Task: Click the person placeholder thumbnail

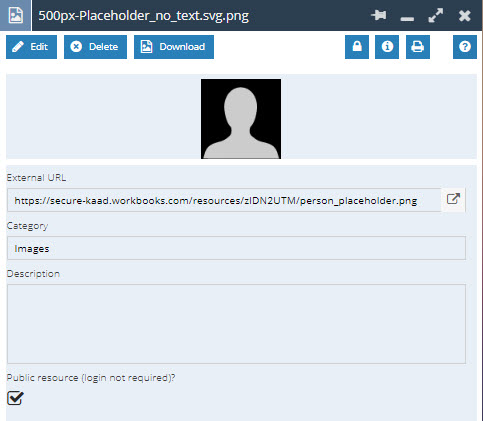Action: pyautogui.click(x=241, y=119)
